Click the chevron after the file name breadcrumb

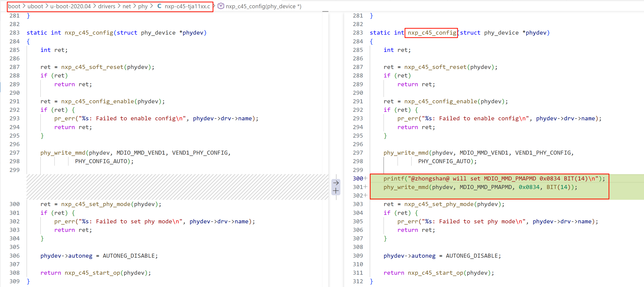click(x=214, y=6)
